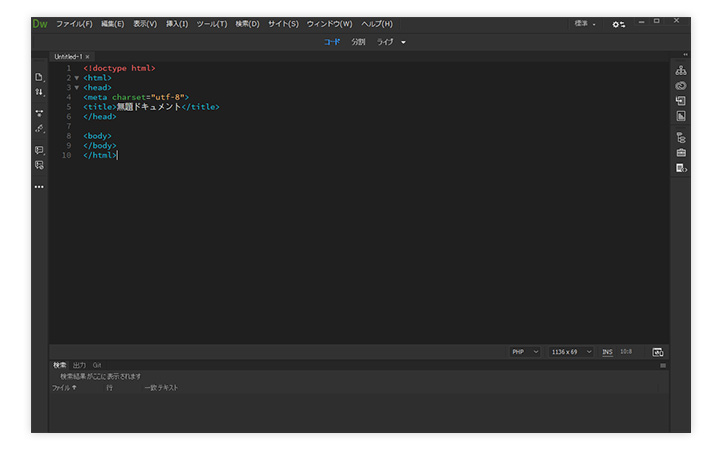The image size is (720, 450).
Task: Click the doctype html code line
Action: (119, 68)
